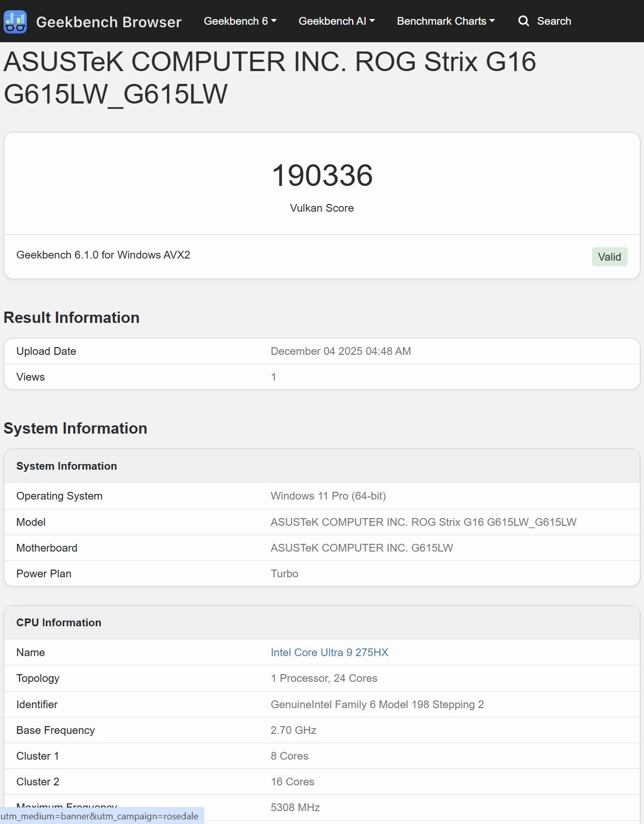Click the Search text in navbar

click(x=554, y=21)
